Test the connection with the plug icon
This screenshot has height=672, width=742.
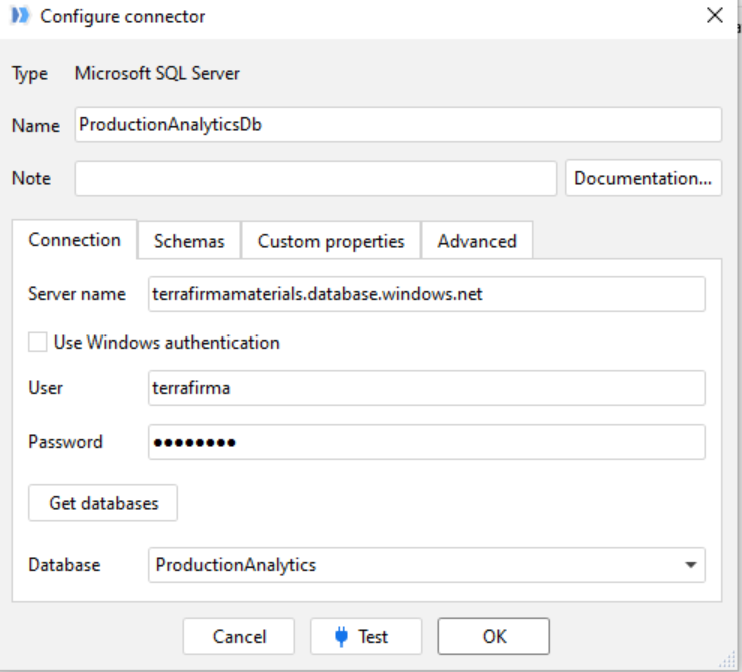point(365,636)
